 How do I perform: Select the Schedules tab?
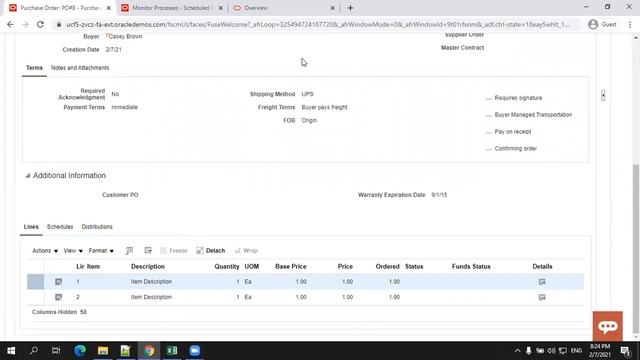(60, 227)
